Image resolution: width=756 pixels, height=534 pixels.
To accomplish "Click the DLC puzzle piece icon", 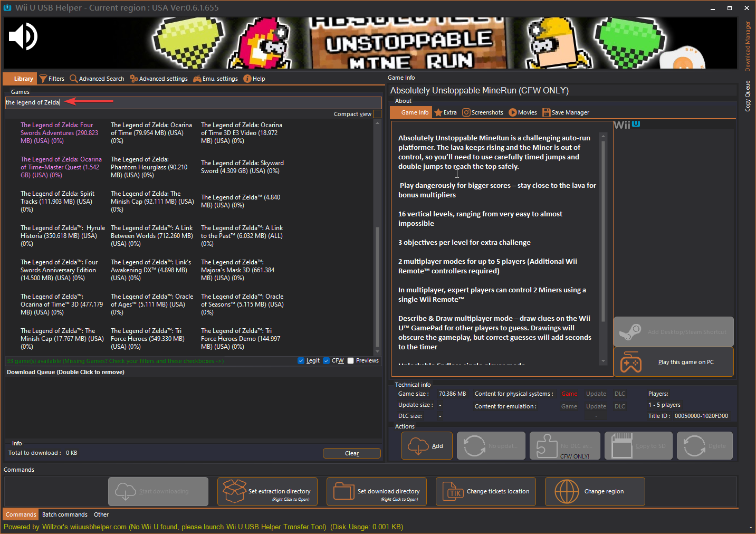I will pyautogui.click(x=547, y=446).
